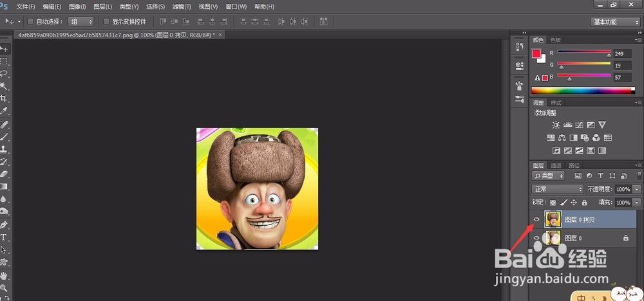The height and width of the screenshot is (301, 644).
Task: Toggle lock all for layer
Action: 585,202
